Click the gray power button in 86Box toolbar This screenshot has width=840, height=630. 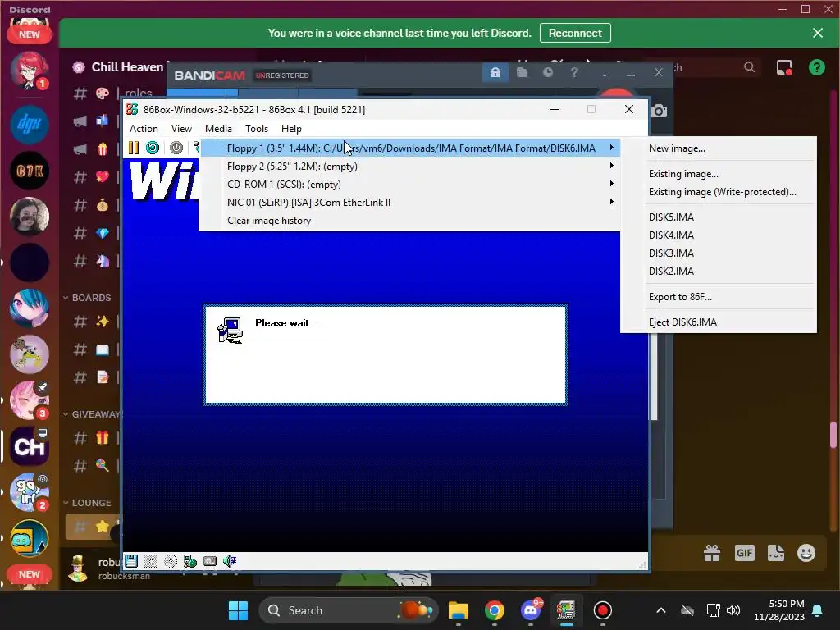[176, 148]
